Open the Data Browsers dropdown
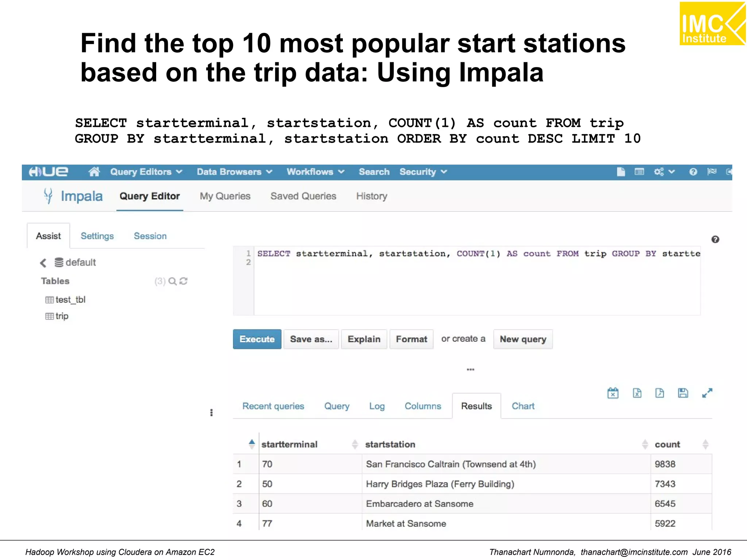The height and width of the screenshot is (560, 747). point(235,172)
